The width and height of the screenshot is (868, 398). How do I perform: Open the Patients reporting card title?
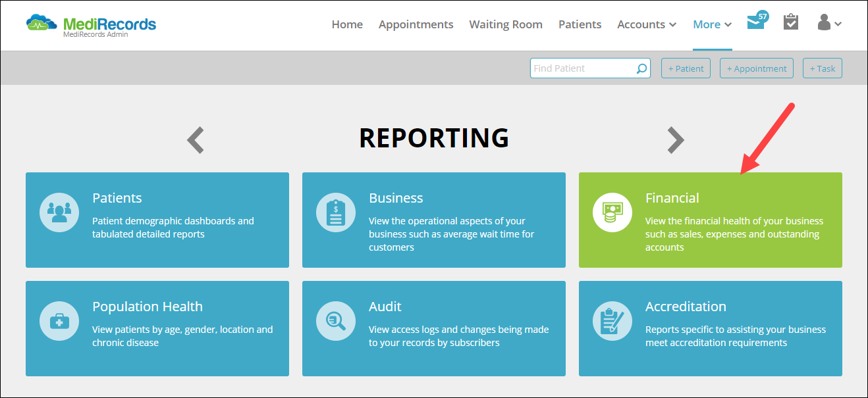(x=117, y=198)
